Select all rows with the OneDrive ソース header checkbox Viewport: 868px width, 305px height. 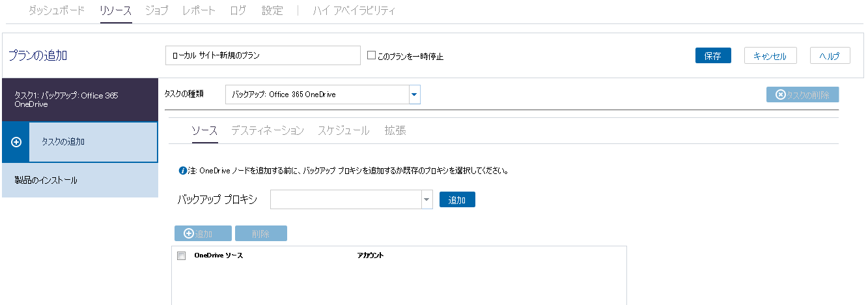click(182, 255)
